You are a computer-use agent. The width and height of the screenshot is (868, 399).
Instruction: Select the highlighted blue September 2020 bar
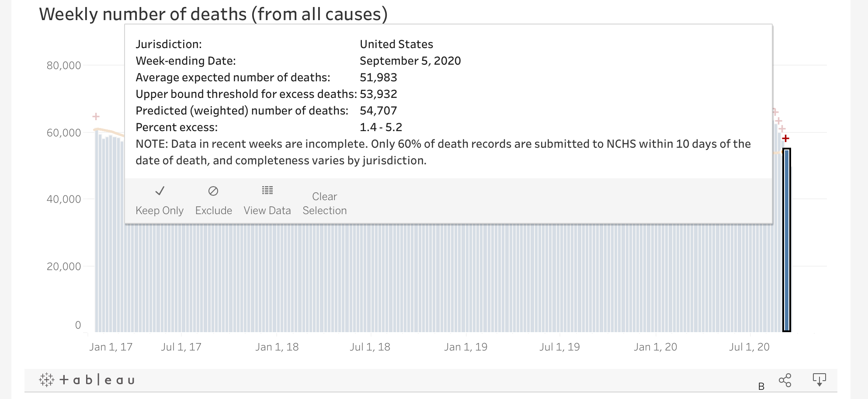[787, 240]
